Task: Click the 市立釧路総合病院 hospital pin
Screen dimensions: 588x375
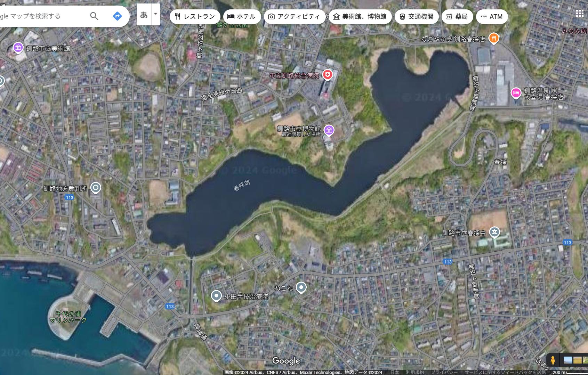Action: click(x=327, y=74)
